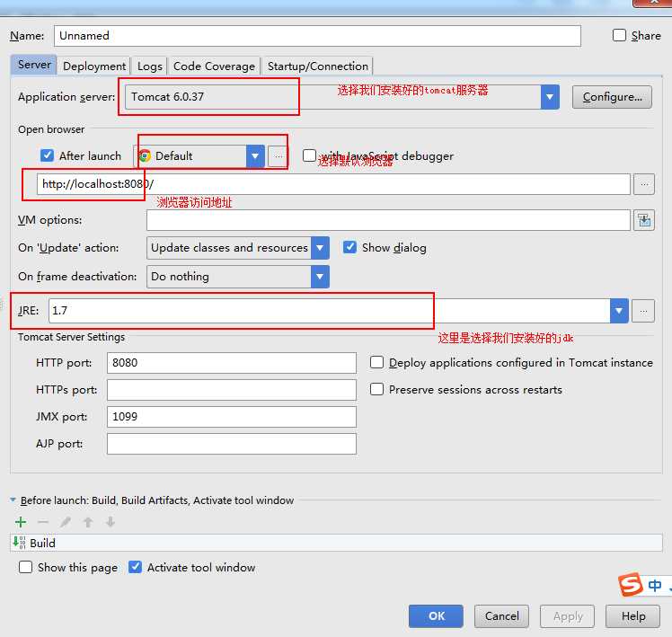The height and width of the screenshot is (637, 672).
Task: Select the Build item in before launch list
Action: (336, 543)
